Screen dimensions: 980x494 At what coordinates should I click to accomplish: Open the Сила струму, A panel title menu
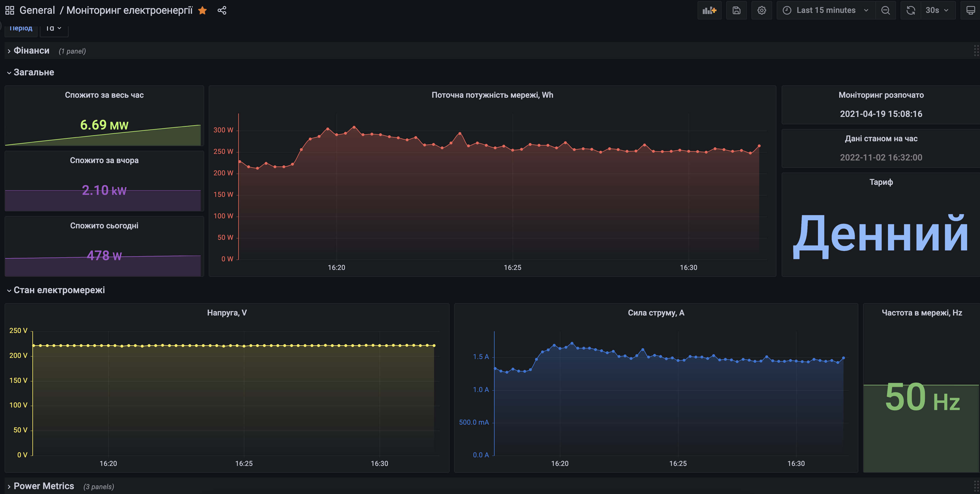656,313
